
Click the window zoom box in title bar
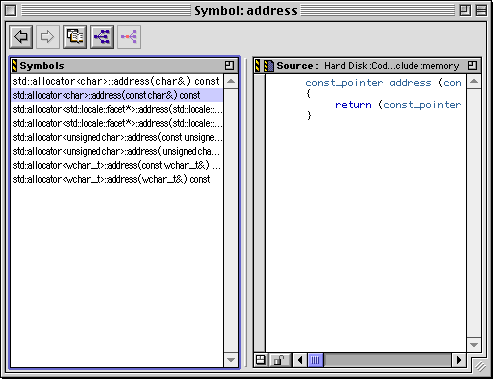(465, 11)
